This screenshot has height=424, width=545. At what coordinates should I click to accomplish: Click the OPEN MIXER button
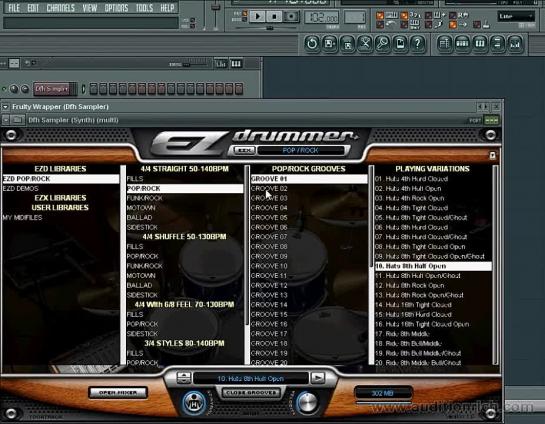[118, 393]
